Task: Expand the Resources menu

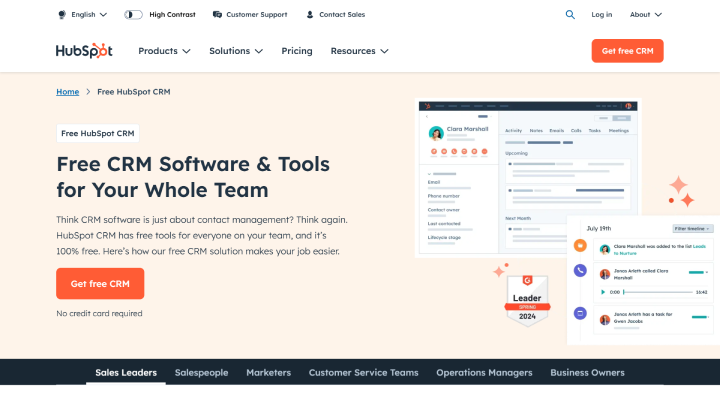Action: coord(359,51)
